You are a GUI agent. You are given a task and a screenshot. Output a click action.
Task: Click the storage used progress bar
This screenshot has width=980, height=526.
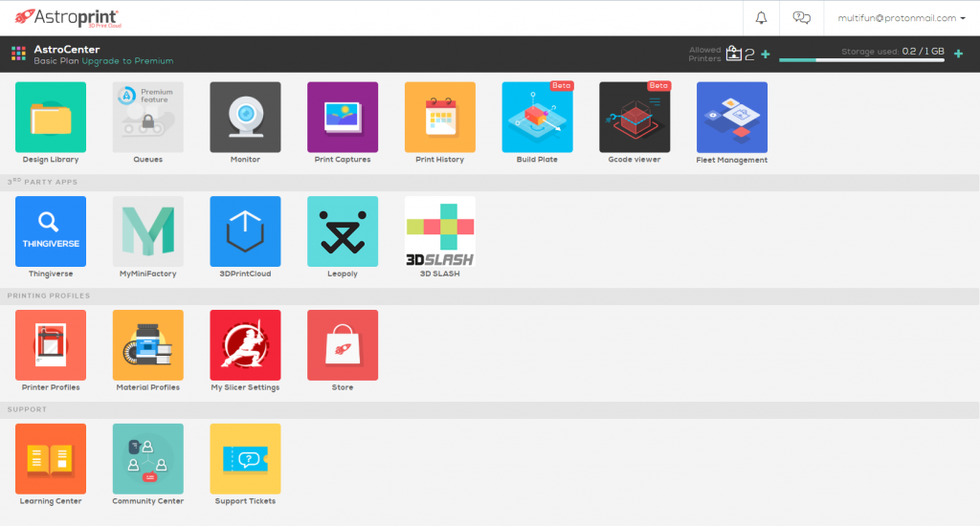pos(861,60)
